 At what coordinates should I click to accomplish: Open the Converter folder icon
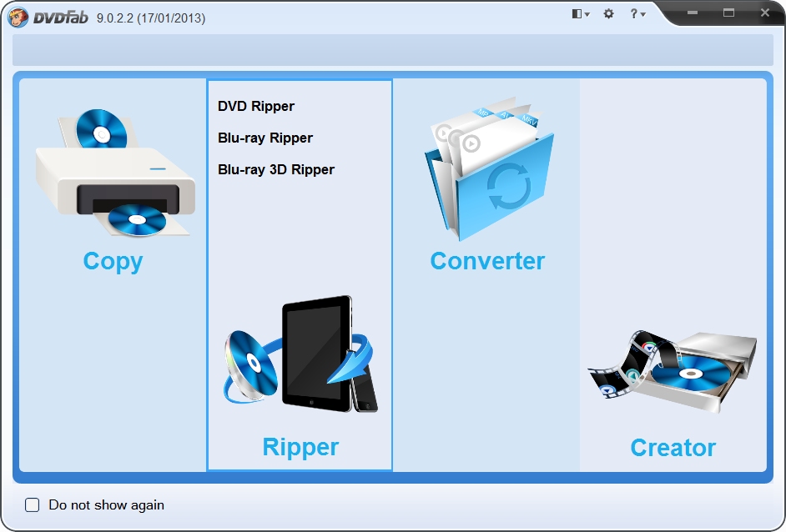[489, 168]
